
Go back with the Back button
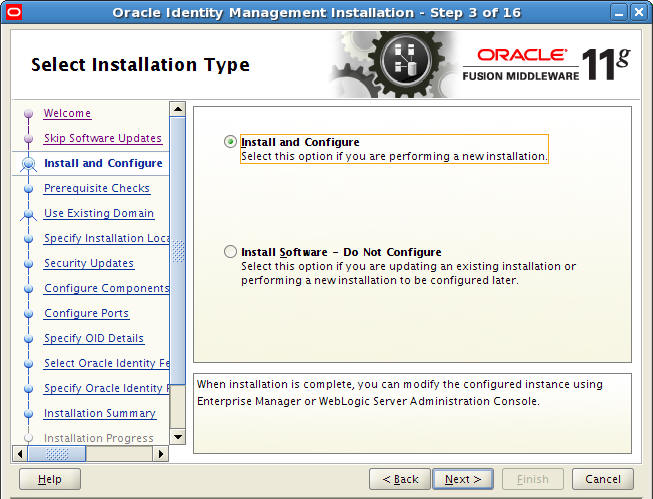400,479
